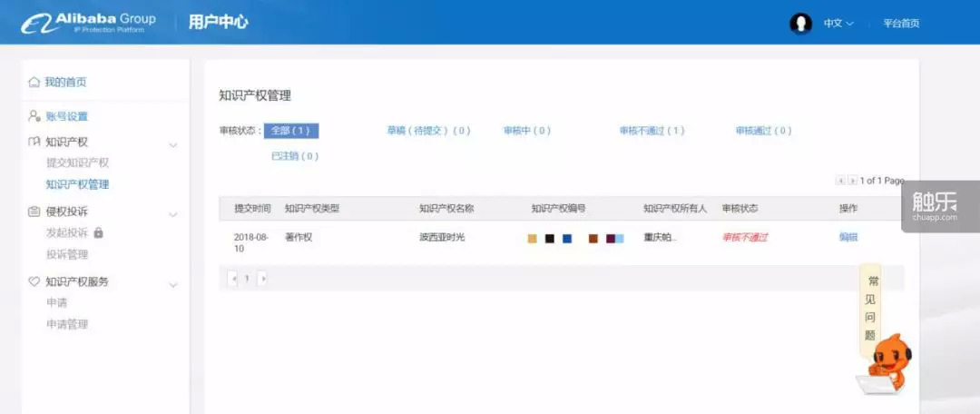Click the 知识产权编号 column header
The height and width of the screenshot is (414, 980).
pyautogui.click(x=558, y=209)
